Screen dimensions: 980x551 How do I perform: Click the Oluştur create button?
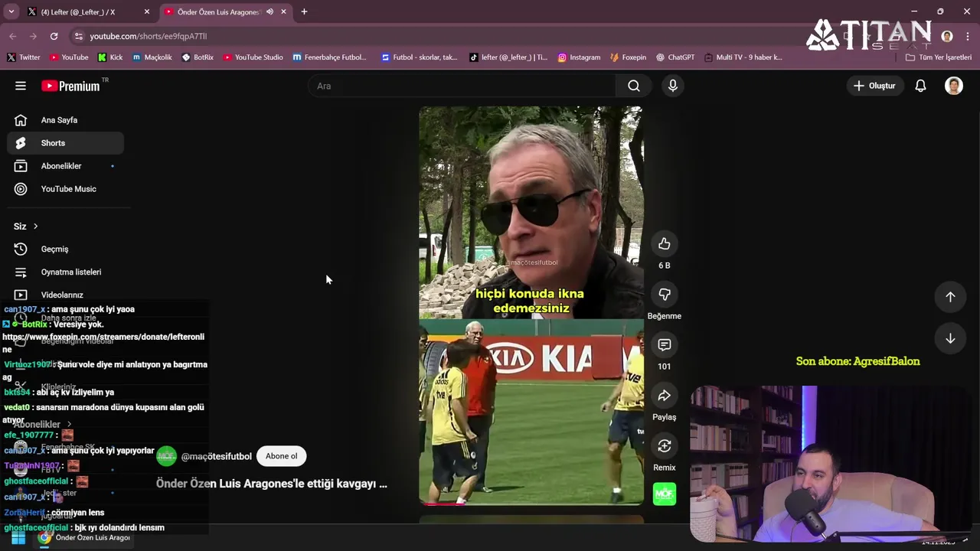[874, 86]
